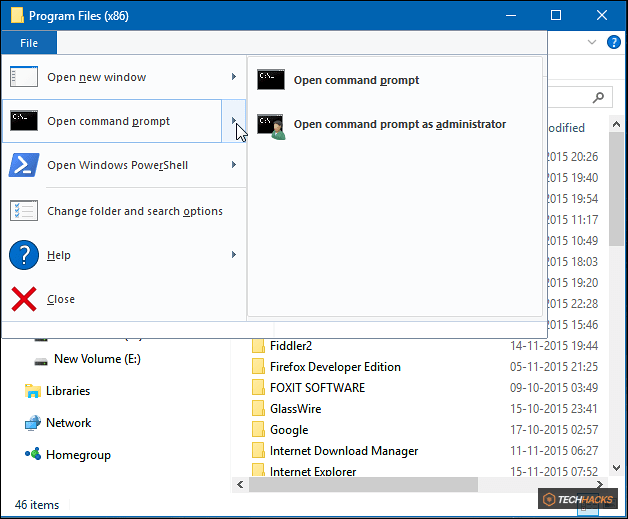The image size is (628, 519).
Task: Click the GlassWire folder icon
Action: 258,408
